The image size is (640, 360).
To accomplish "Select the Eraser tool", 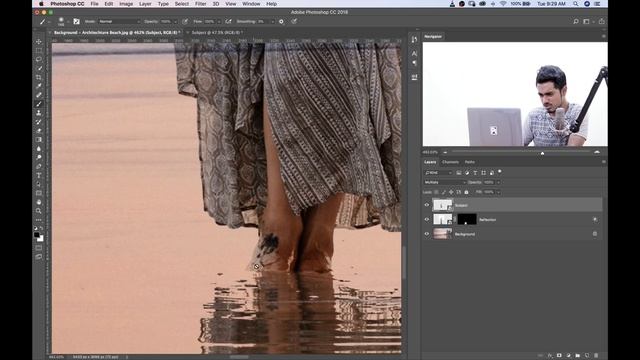I will coord(39,131).
